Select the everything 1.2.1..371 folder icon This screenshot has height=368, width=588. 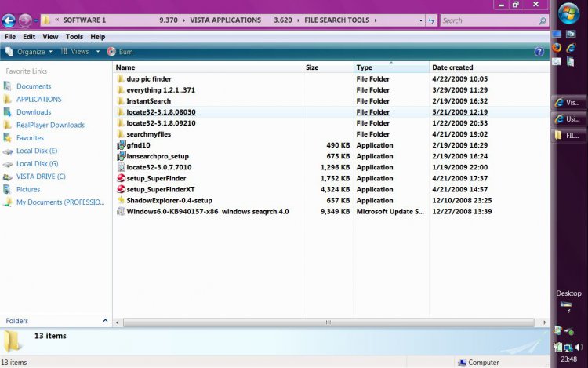click(121, 90)
